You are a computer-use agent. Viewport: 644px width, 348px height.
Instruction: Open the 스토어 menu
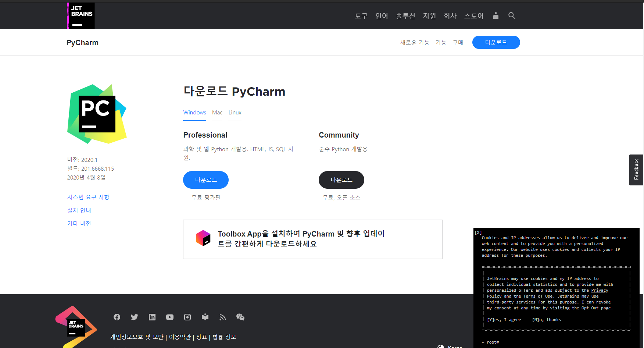[474, 16]
